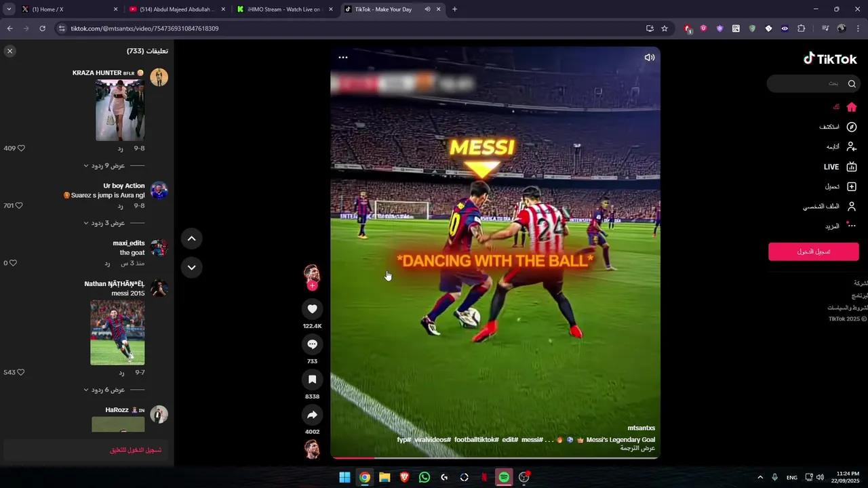Open More options item in sidebar
The image size is (868, 488).
click(x=841, y=226)
